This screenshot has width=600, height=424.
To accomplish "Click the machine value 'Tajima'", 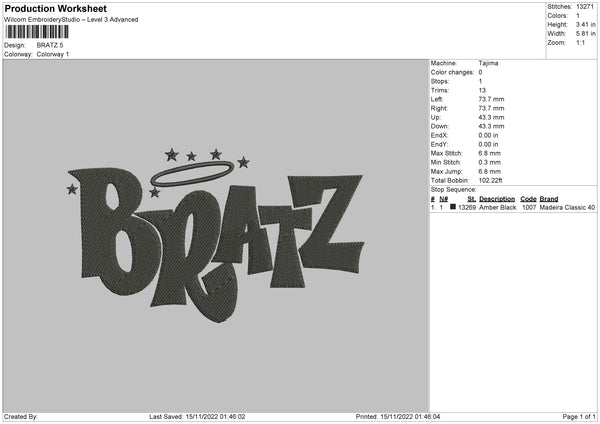I will pyautogui.click(x=488, y=63).
